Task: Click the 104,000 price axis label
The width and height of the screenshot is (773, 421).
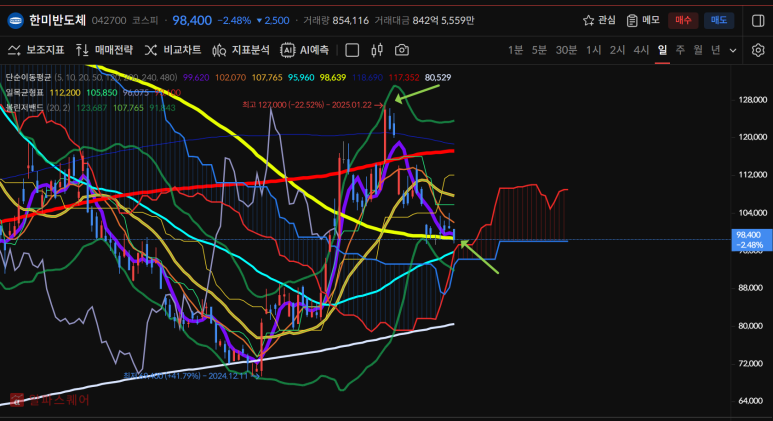Action: point(753,212)
